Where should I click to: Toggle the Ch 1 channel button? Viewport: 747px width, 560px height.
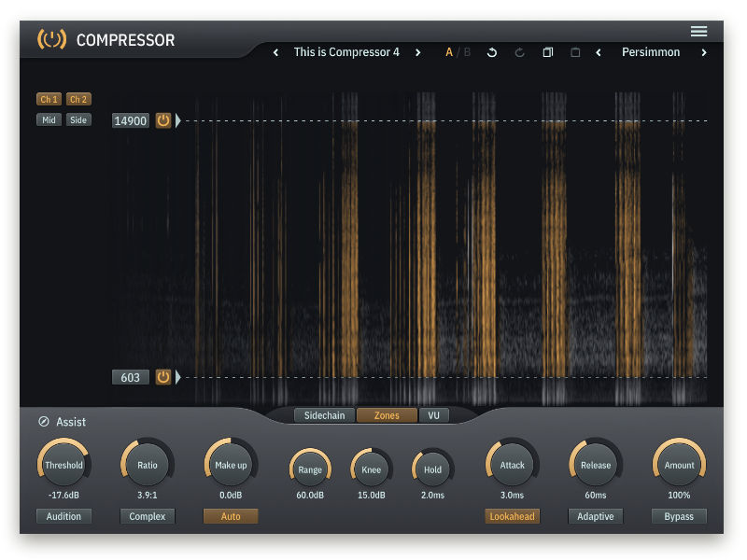tap(49, 99)
